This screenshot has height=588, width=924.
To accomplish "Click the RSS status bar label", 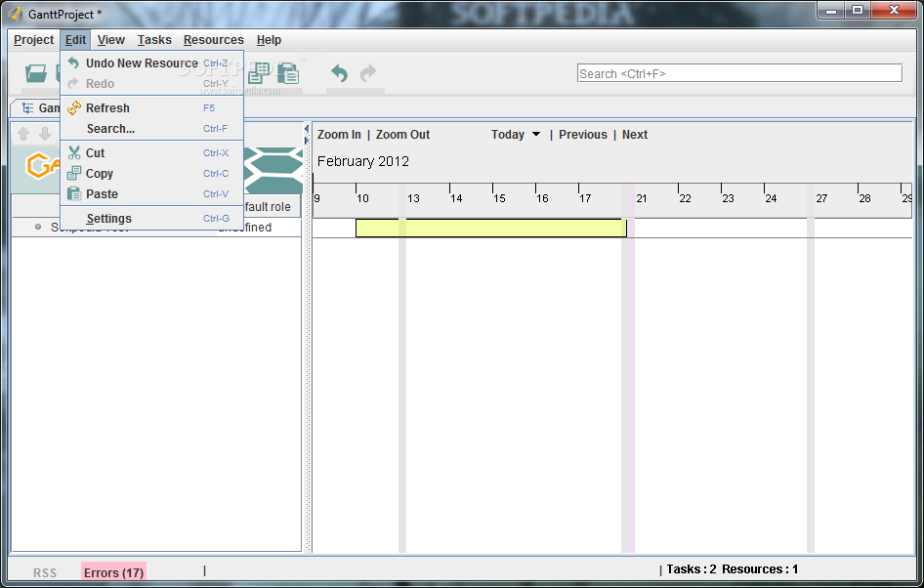I will [x=45, y=572].
